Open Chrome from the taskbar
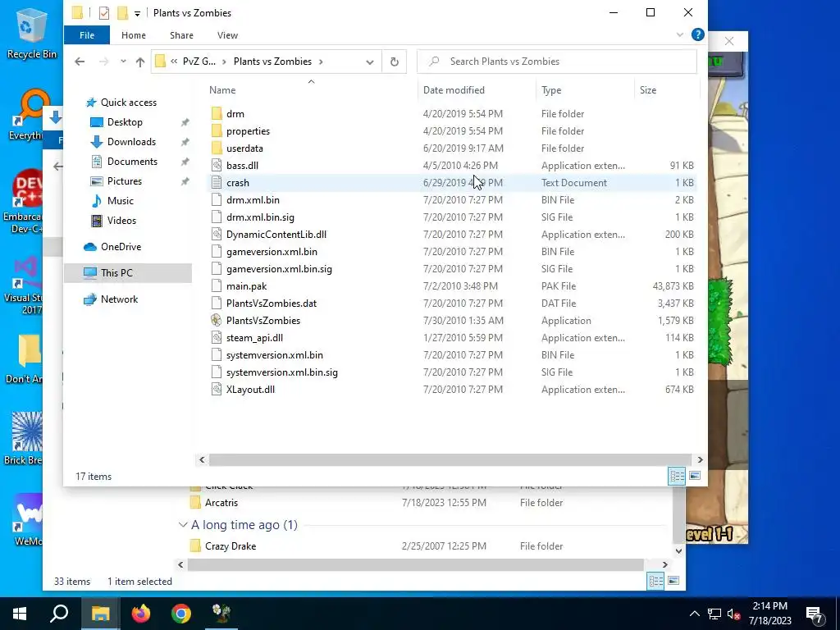840x630 pixels. point(181,614)
